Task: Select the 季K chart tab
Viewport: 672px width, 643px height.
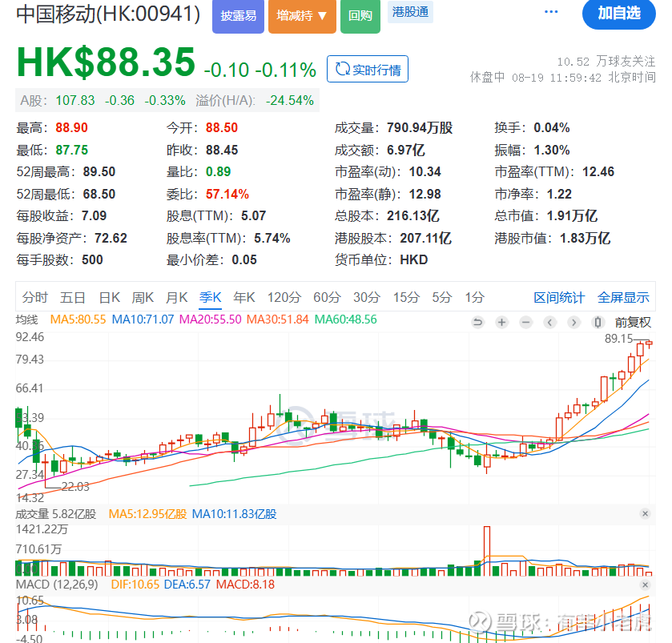Action: pyautogui.click(x=211, y=297)
